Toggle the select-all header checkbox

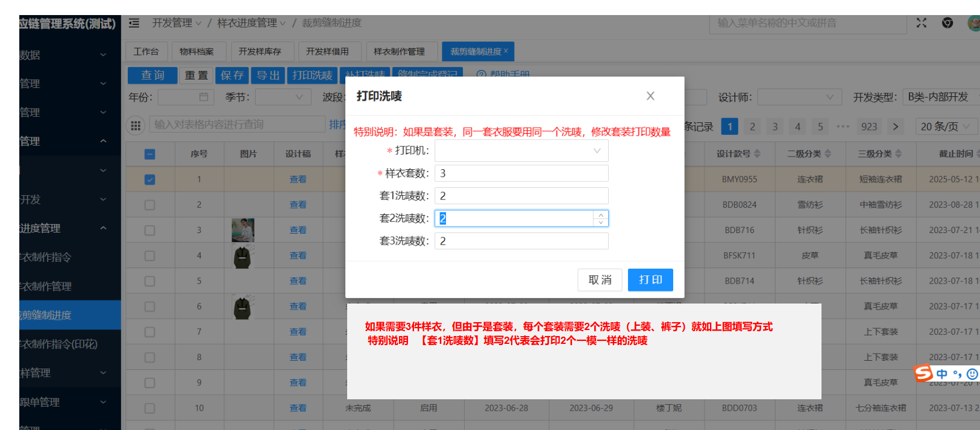point(150,154)
